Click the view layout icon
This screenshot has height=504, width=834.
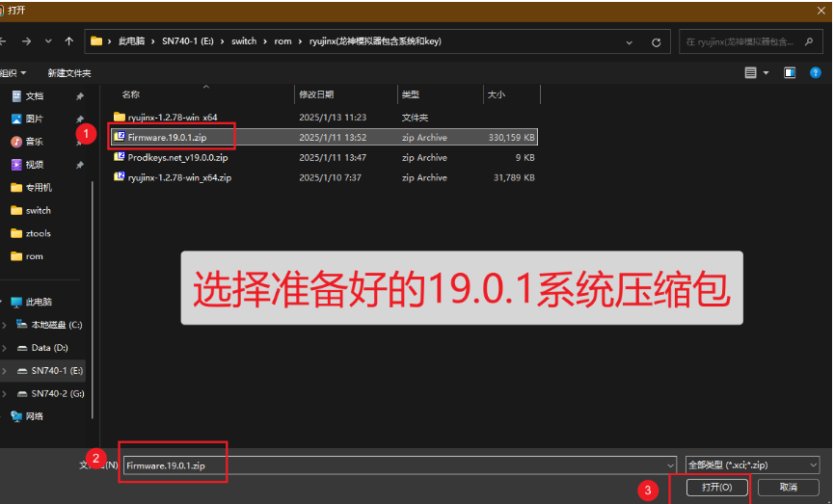click(750, 73)
